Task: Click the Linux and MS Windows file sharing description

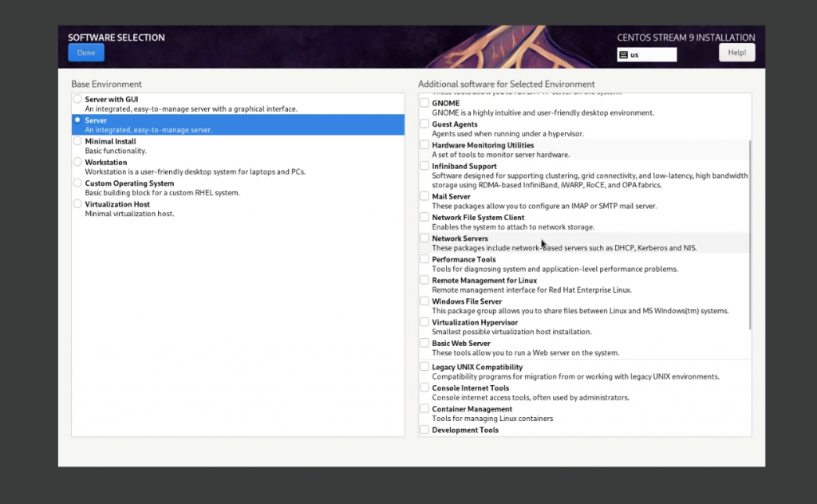Action: [x=581, y=311]
